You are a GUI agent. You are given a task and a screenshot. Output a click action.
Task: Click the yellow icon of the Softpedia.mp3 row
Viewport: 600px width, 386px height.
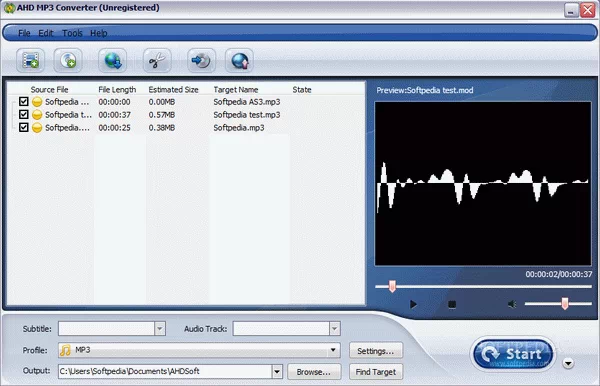coord(37,128)
